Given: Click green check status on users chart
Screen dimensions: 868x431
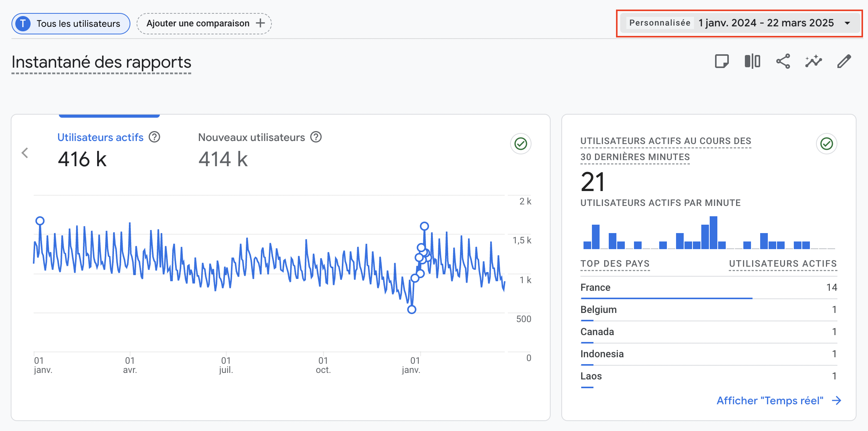Looking at the screenshot, I should click(x=520, y=144).
